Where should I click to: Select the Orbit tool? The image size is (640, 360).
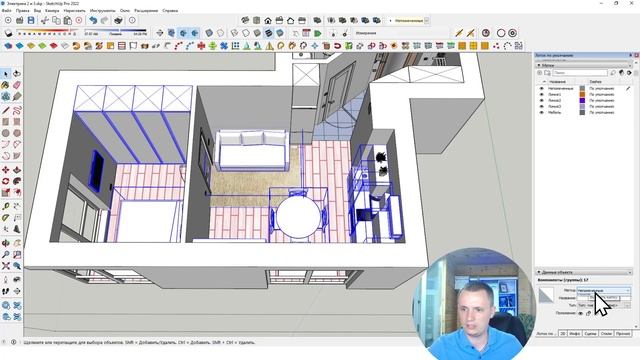pyautogui.click(x=5, y=243)
